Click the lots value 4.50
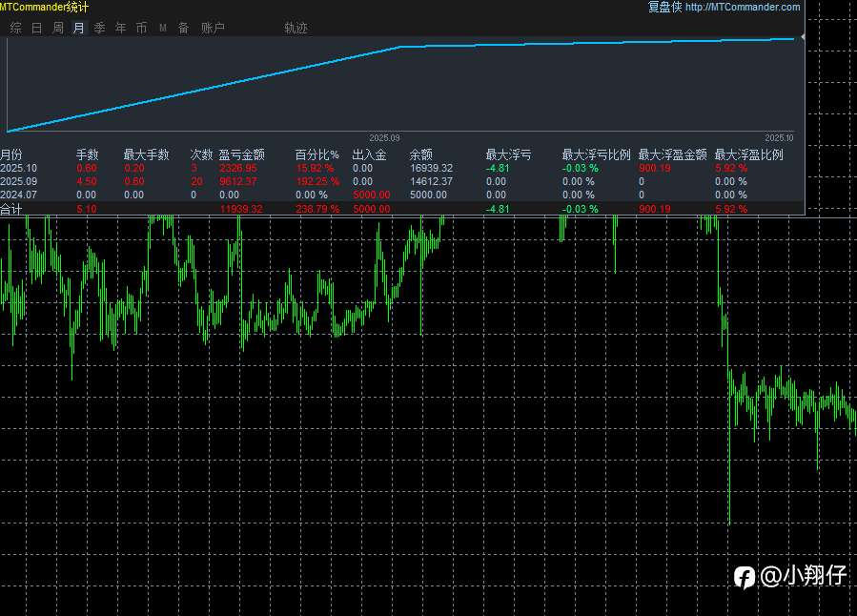 87,181
